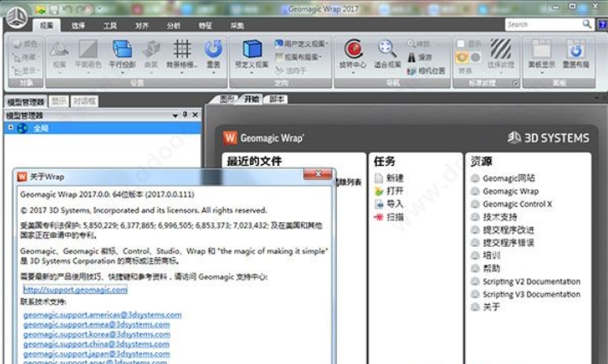Expand the 全局 tree node

pos(10,127)
